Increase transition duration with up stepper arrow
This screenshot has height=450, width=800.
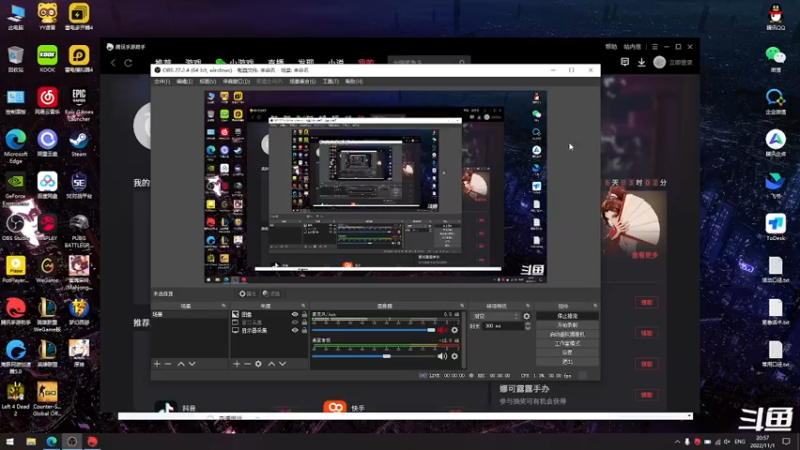(528, 324)
